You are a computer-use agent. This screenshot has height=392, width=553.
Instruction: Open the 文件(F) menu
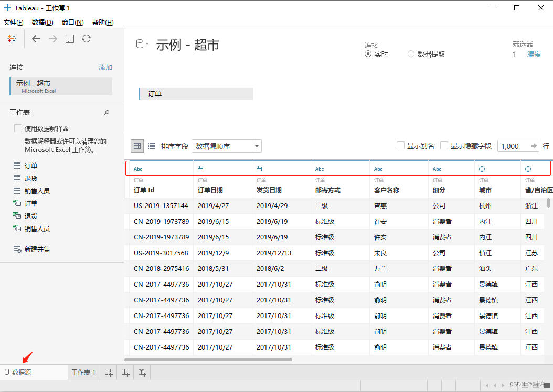pyautogui.click(x=14, y=23)
